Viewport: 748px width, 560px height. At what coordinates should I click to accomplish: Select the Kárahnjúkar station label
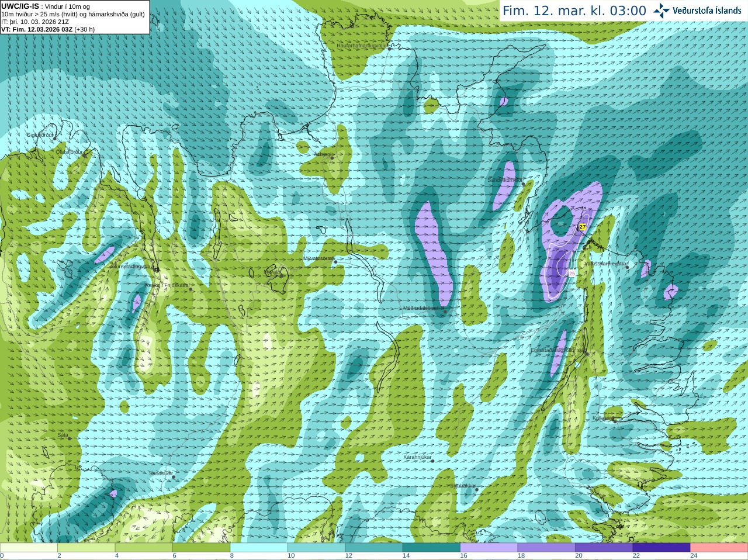click(x=417, y=457)
